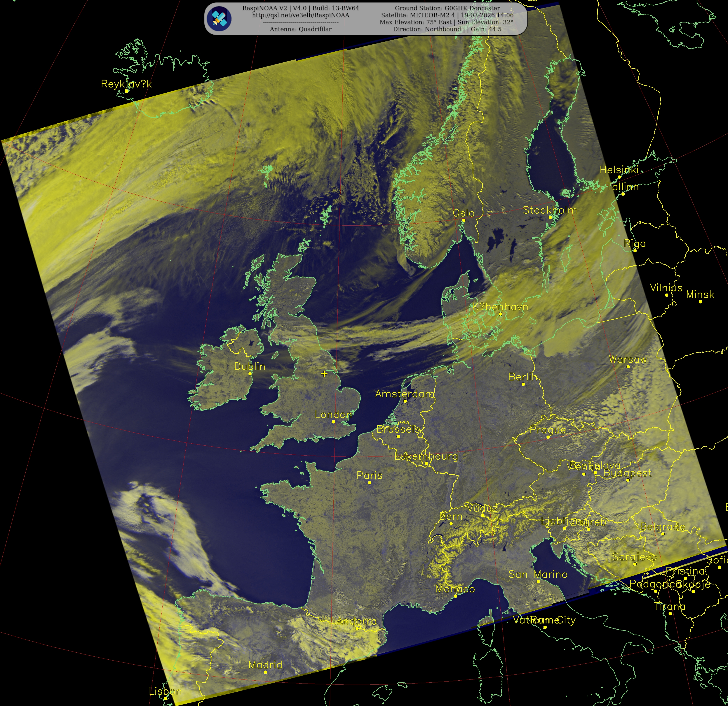Click the Reykjavik map label
728x706 pixels.
tap(126, 84)
